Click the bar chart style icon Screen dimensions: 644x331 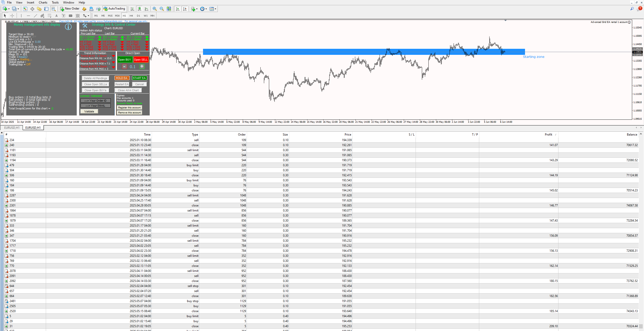coord(132,9)
